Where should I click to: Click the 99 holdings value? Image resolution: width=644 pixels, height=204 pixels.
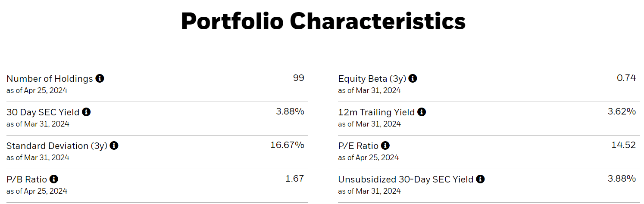point(298,78)
